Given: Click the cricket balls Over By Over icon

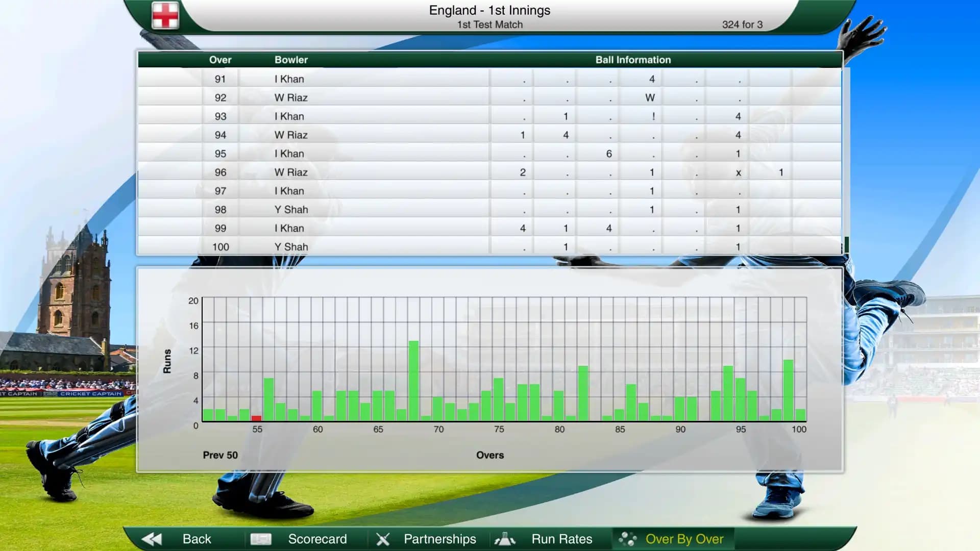Looking at the screenshot, I should (x=626, y=539).
